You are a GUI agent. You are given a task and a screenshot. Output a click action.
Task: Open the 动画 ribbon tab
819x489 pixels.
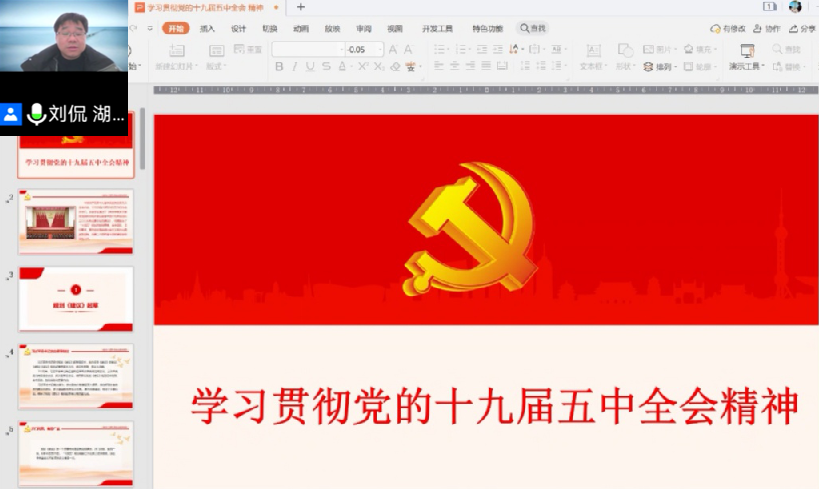coord(300,29)
